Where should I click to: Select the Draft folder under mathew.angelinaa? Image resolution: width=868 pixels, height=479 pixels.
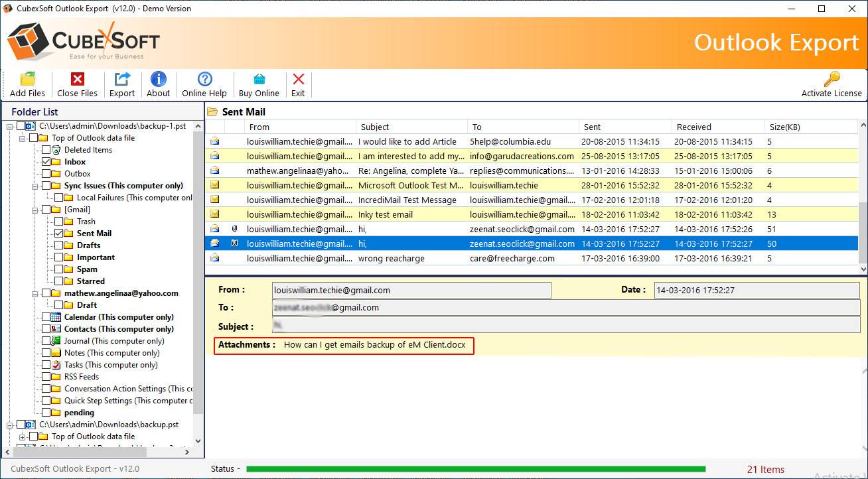click(87, 305)
